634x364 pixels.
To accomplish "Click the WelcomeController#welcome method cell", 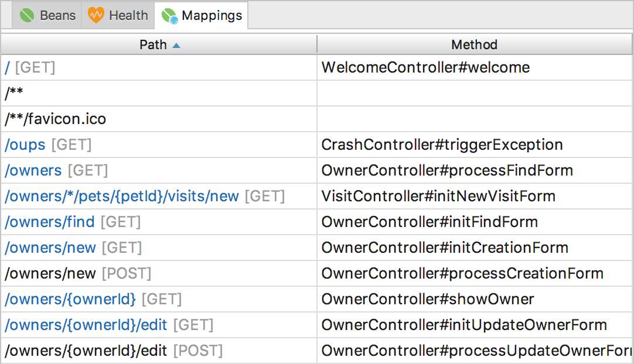I will (x=425, y=67).
